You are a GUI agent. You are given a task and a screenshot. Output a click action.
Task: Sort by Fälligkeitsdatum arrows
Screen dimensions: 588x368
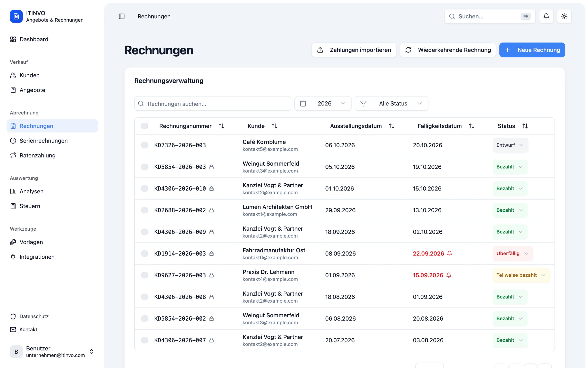point(472,126)
